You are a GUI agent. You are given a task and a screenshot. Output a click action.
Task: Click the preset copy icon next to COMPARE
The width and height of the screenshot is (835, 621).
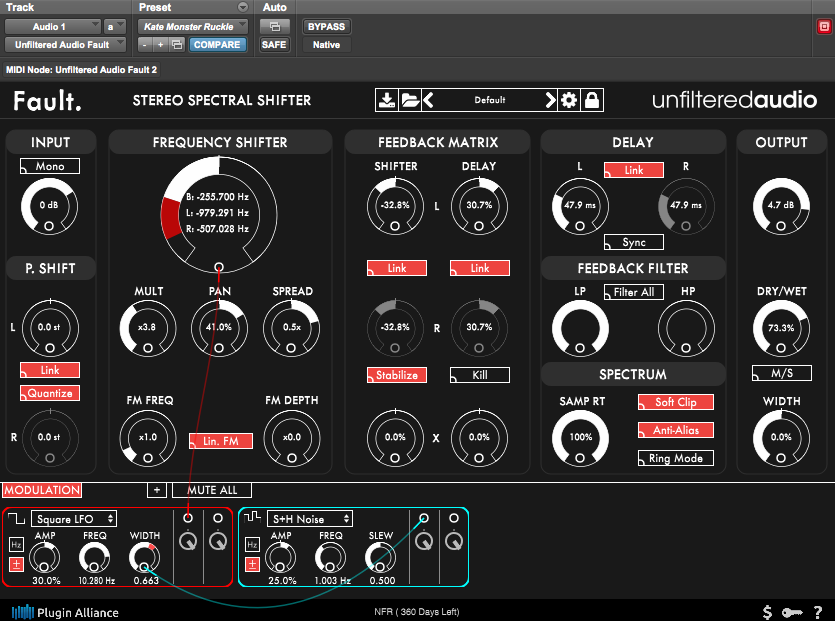pyautogui.click(x=177, y=45)
